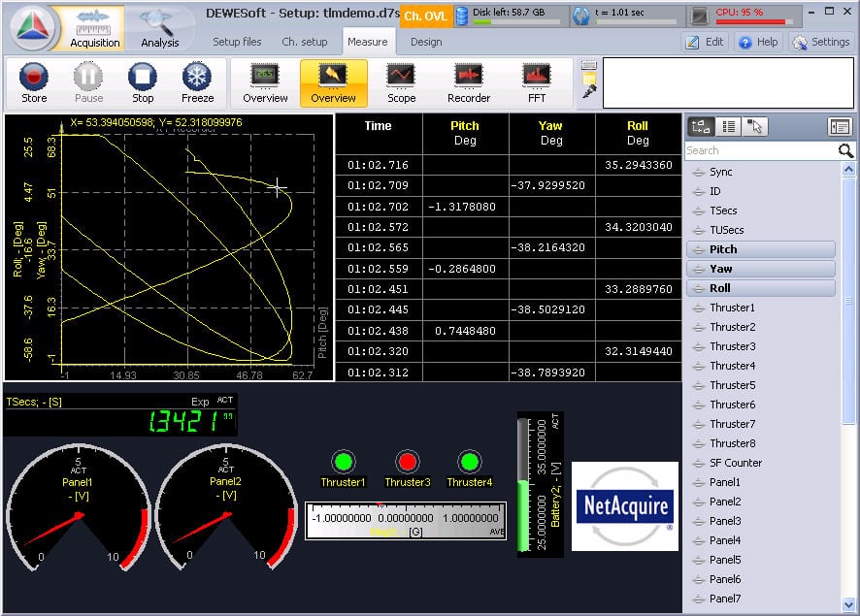Click the Battery2 vertical bar meter
The height and width of the screenshot is (616, 860).
[x=541, y=484]
